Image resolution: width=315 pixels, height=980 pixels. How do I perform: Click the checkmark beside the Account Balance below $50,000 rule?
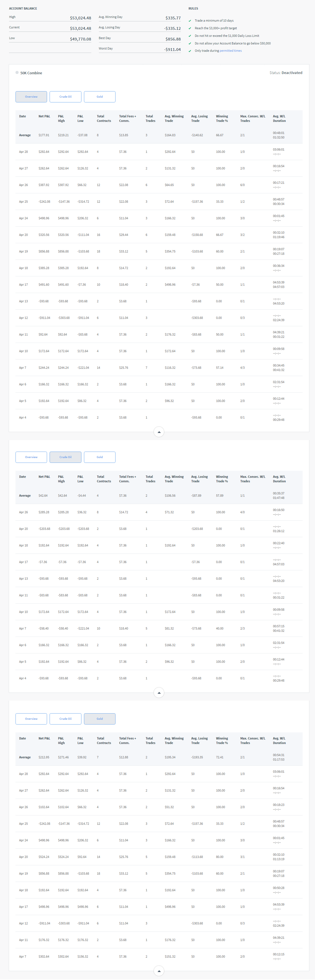tap(190, 43)
